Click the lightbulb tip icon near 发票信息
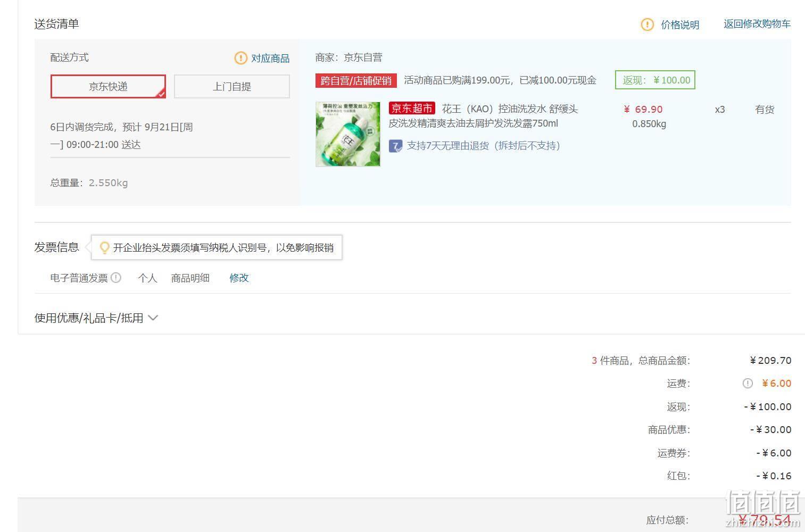Screen dimensions: 805x532 pos(104,247)
